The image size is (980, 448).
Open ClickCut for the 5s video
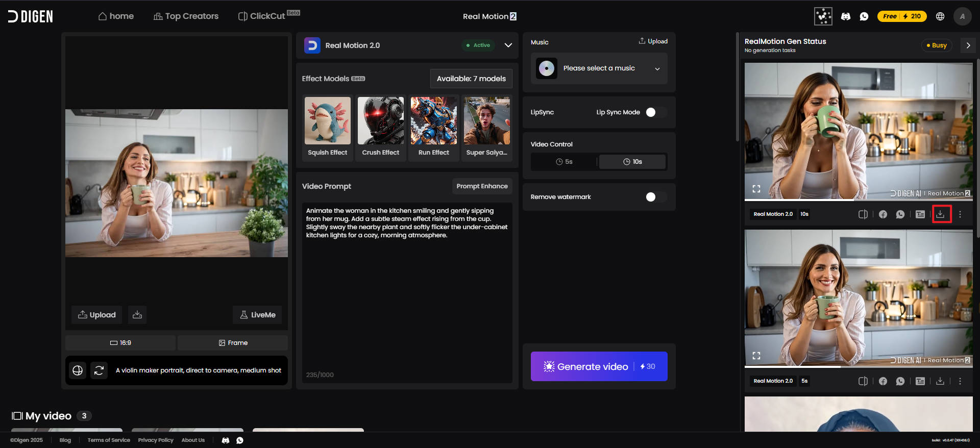click(x=863, y=381)
